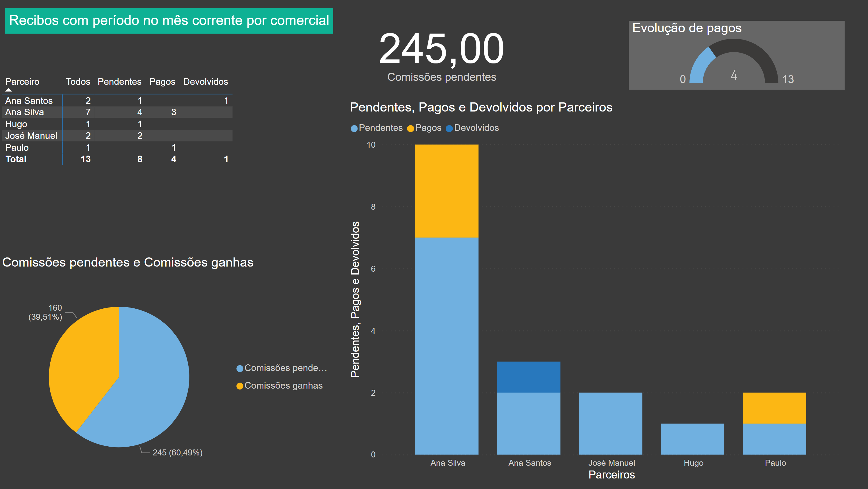Viewport: 868px width, 489px height.
Task: Click the Hugo bar in chart
Action: click(x=692, y=439)
